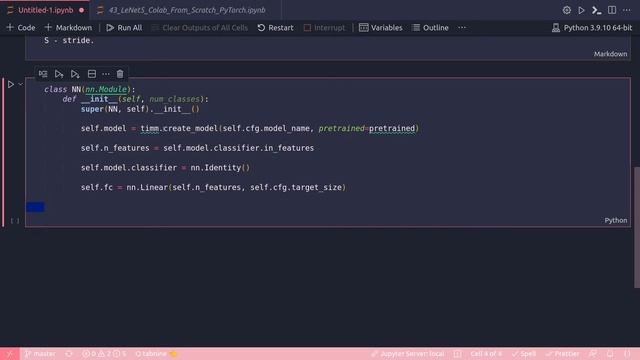Open the notebook toolbar overflow menu

(x=462, y=28)
